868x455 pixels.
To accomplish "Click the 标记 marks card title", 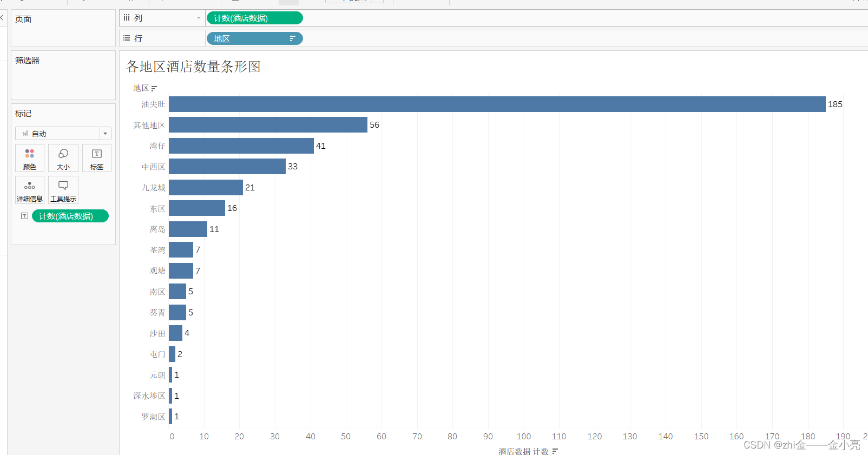I will [23, 113].
